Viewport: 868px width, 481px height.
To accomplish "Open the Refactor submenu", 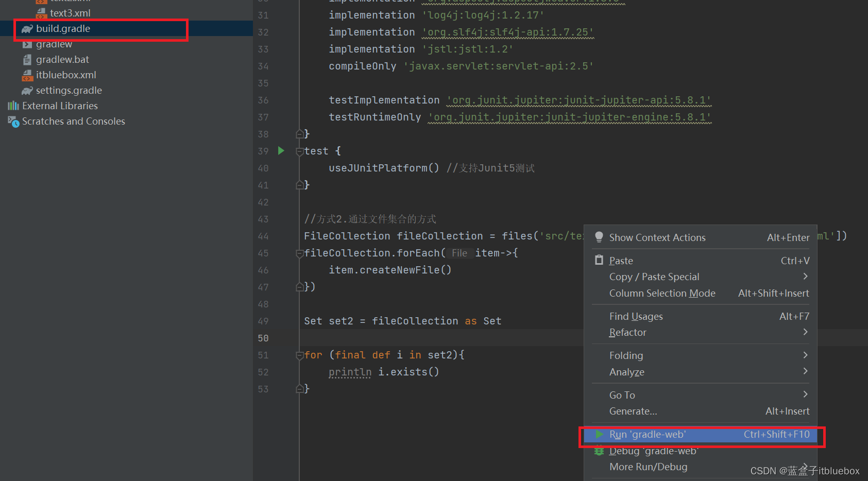I will click(701, 332).
